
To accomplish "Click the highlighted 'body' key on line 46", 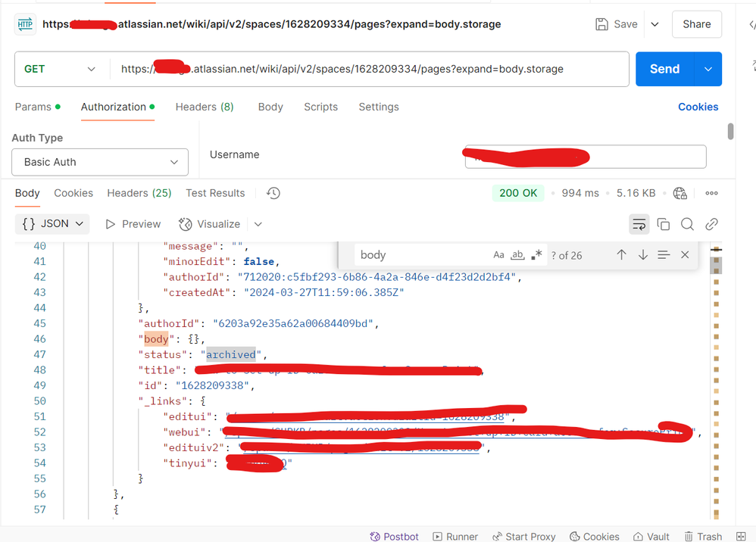I will coord(156,339).
